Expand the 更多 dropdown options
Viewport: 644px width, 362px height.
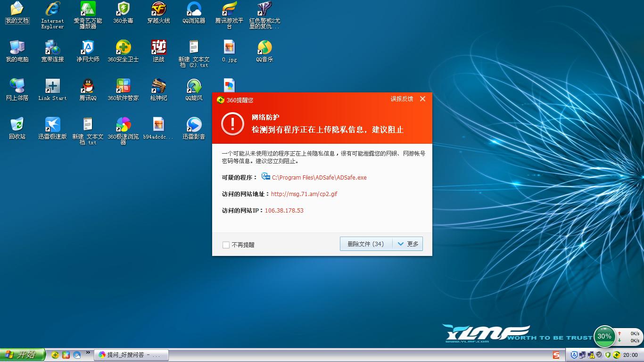click(408, 244)
